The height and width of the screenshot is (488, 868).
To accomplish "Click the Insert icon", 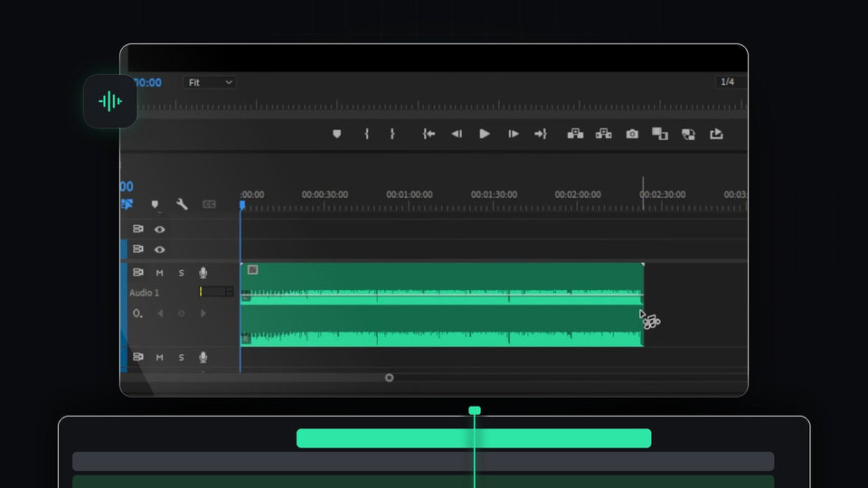I will pyautogui.click(x=660, y=134).
